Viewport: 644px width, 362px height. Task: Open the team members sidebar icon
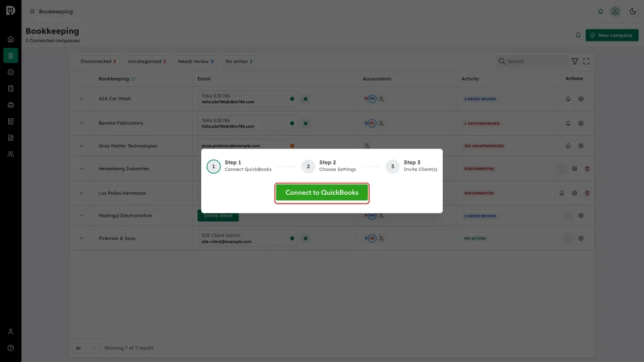[x=11, y=155]
